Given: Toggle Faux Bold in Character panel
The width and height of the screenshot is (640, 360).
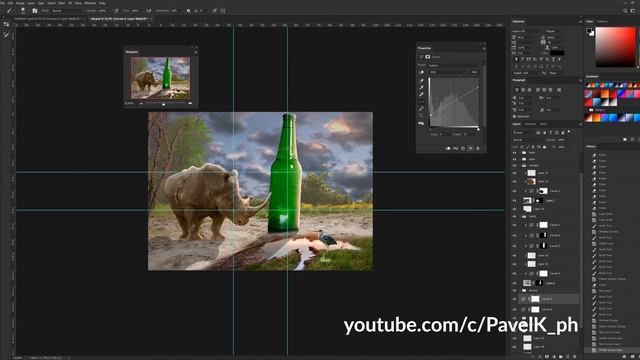Looking at the screenshot, I should (516, 59).
